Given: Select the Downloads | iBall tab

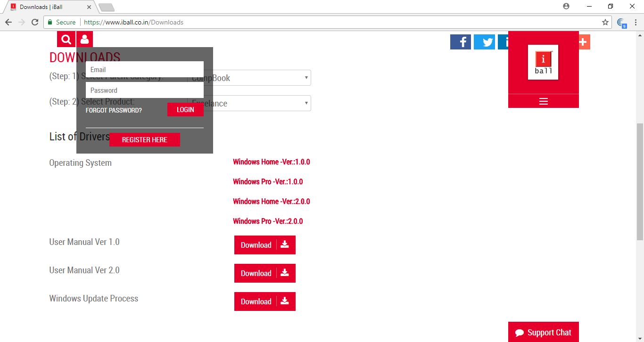Looking at the screenshot, I should point(50,7).
